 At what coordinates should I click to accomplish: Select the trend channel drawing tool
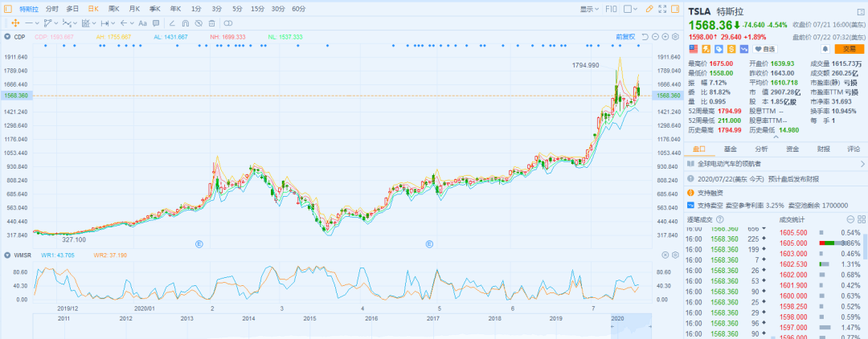click(x=48, y=22)
